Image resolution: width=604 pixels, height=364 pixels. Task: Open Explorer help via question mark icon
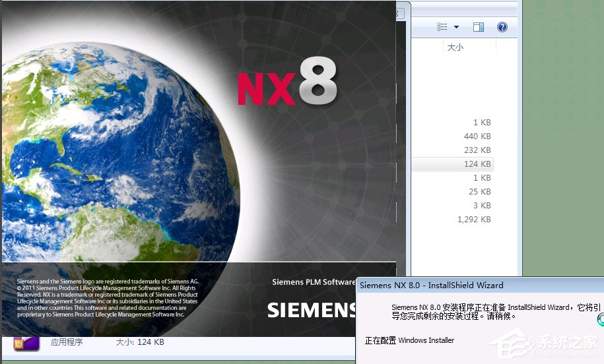click(502, 27)
